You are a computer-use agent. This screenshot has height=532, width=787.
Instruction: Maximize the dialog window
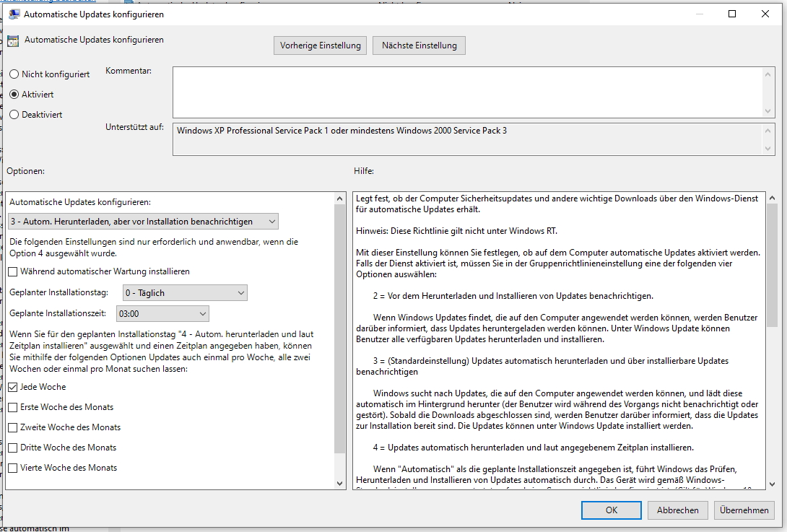point(732,14)
